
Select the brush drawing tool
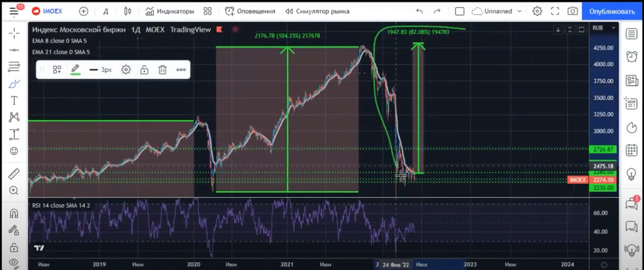14,84
